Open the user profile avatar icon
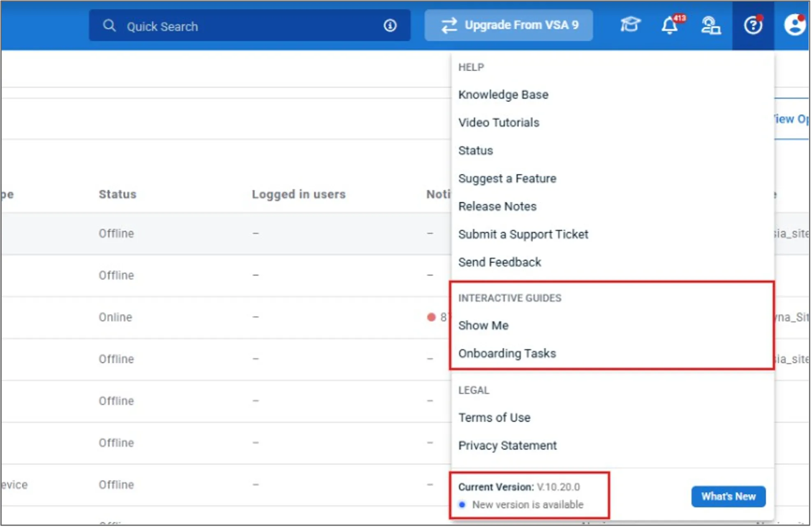Image resolution: width=812 pixels, height=529 pixels. pyautogui.click(x=795, y=25)
